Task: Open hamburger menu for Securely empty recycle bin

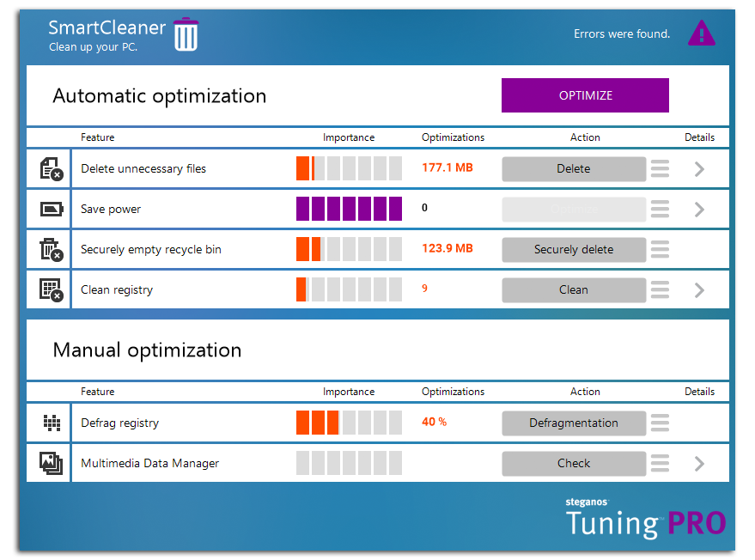Action: click(660, 250)
